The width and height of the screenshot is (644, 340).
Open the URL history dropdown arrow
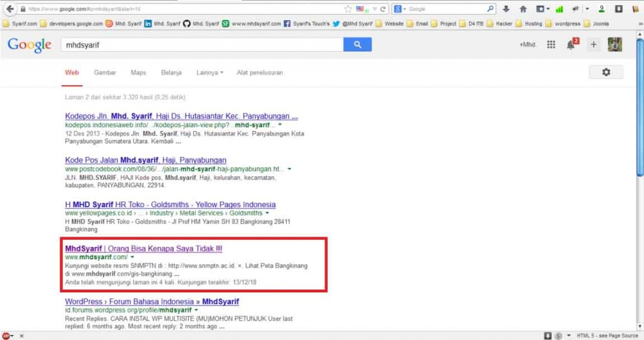pyautogui.click(x=375, y=9)
